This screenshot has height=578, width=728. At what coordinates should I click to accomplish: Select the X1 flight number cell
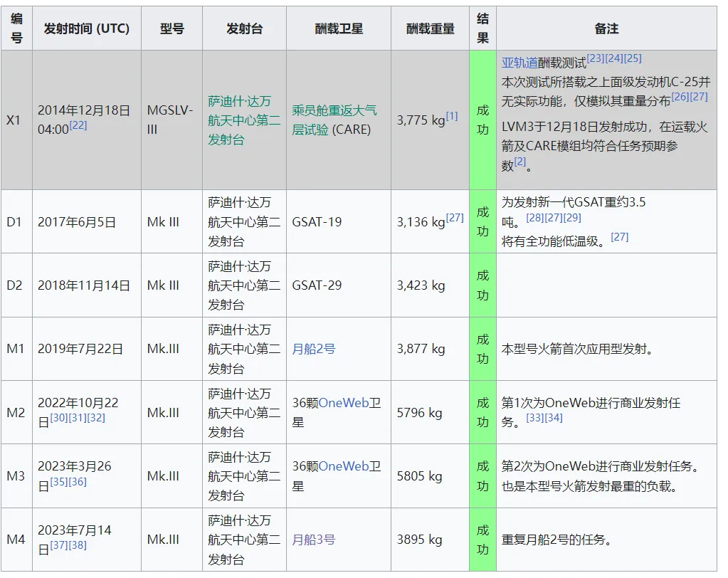click(16, 120)
